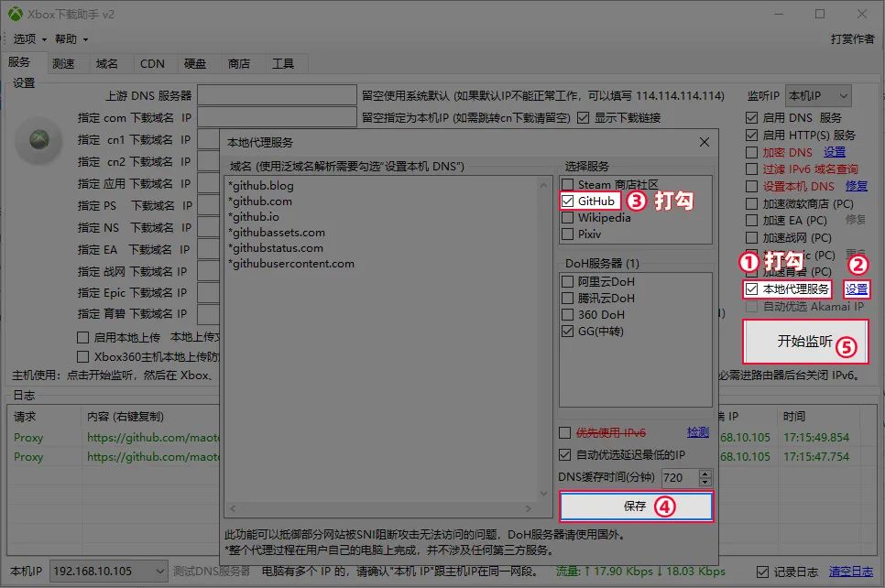Toggle the 本地代理服务 checkbox

pyautogui.click(x=752, y=289)
